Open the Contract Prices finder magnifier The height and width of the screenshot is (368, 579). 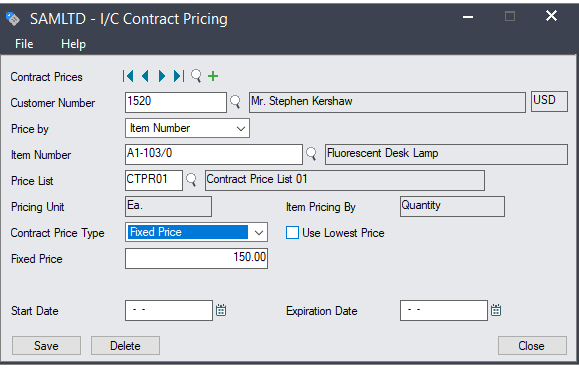click(196, 76)
